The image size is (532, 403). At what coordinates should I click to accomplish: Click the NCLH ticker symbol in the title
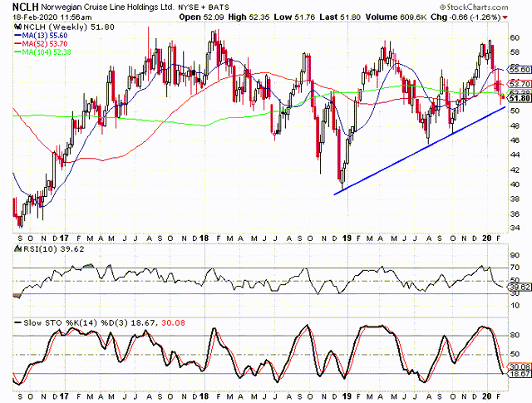click(26, 7)
